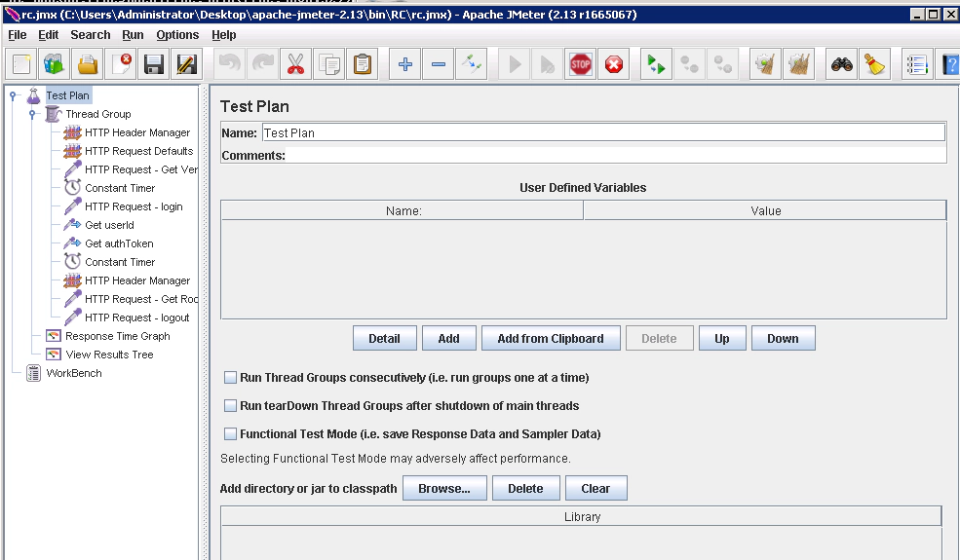The width and height of the screenshot is (960, 560).
Task: Click the Add variable button
Action: [448, 339]
